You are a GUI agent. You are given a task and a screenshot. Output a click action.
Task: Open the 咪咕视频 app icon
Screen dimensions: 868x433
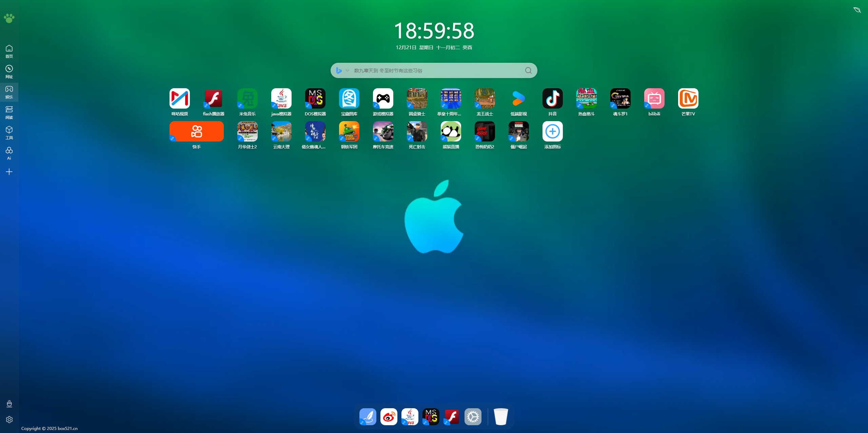pos(179,98)
